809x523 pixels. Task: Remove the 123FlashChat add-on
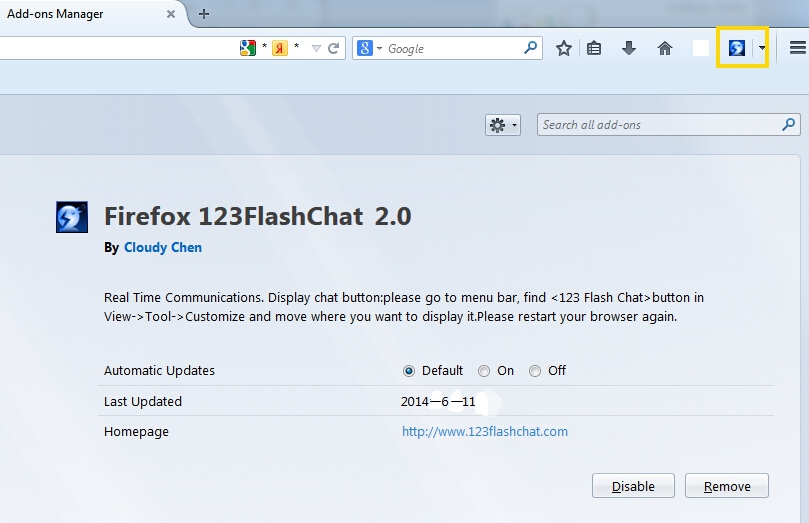(x=727, y=486)
